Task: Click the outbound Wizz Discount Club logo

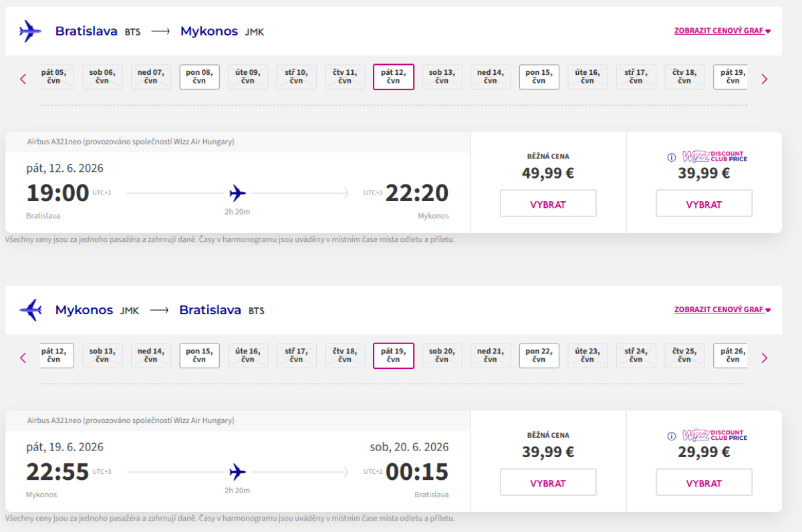Action: (x=714, y=157)
